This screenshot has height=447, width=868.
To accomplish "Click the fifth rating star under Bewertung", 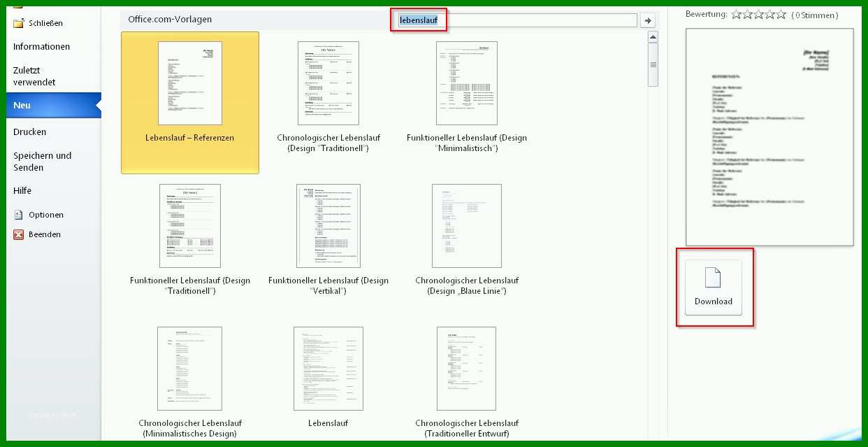I will click(781, 14).
